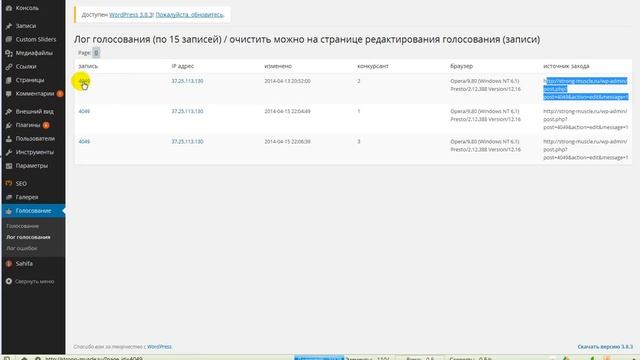640x360 pixels.
Task: Click the изменено column header
Action: [x=278, y=66]
